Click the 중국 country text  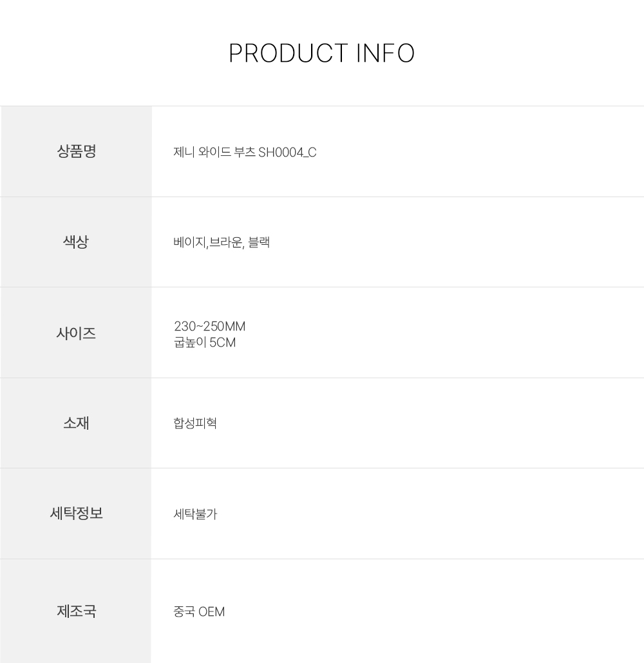(x=184, y=611)
